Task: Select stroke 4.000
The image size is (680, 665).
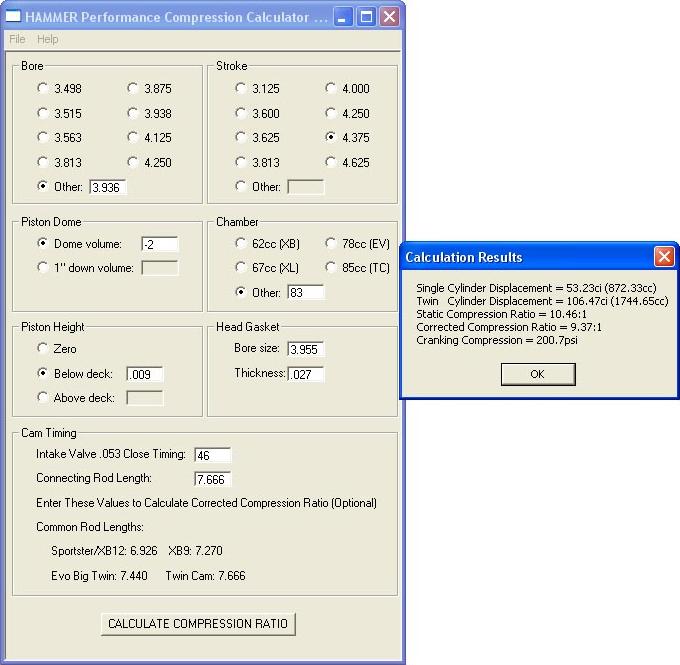Action: 331,88
